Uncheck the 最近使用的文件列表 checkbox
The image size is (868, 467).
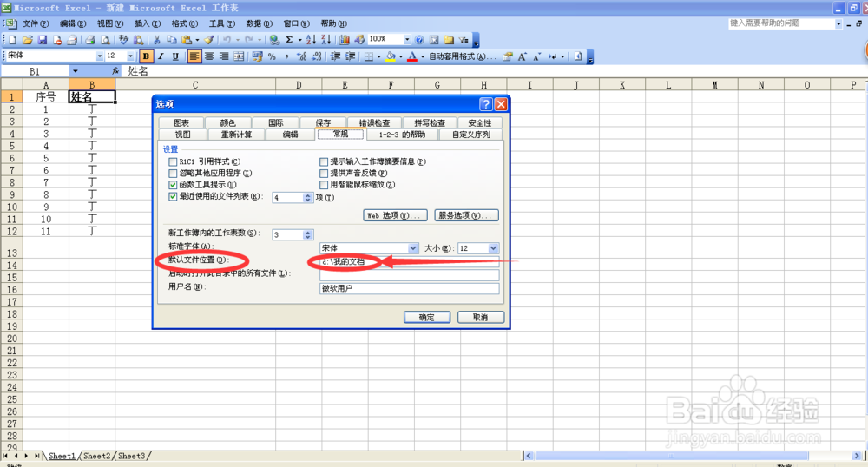173,196
